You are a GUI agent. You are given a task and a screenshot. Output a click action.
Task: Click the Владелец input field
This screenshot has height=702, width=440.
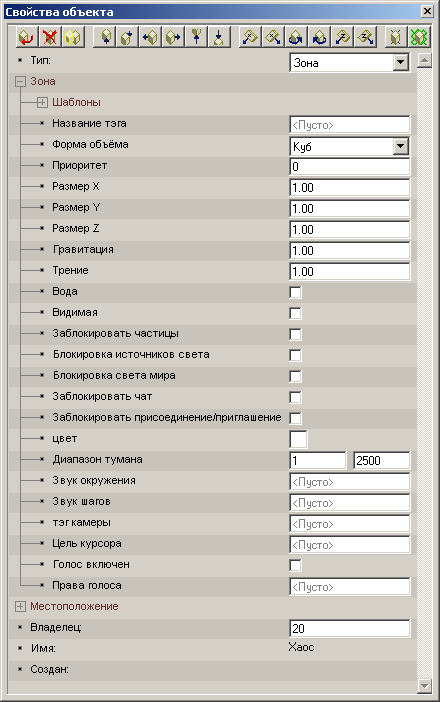click(350, 628)
